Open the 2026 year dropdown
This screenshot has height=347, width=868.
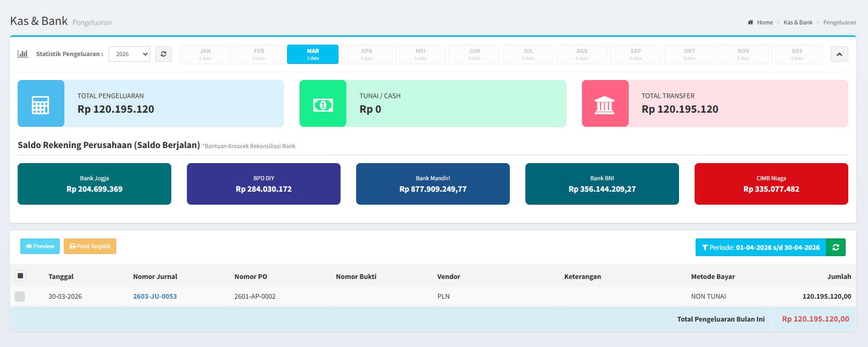[x=129, y=54]
